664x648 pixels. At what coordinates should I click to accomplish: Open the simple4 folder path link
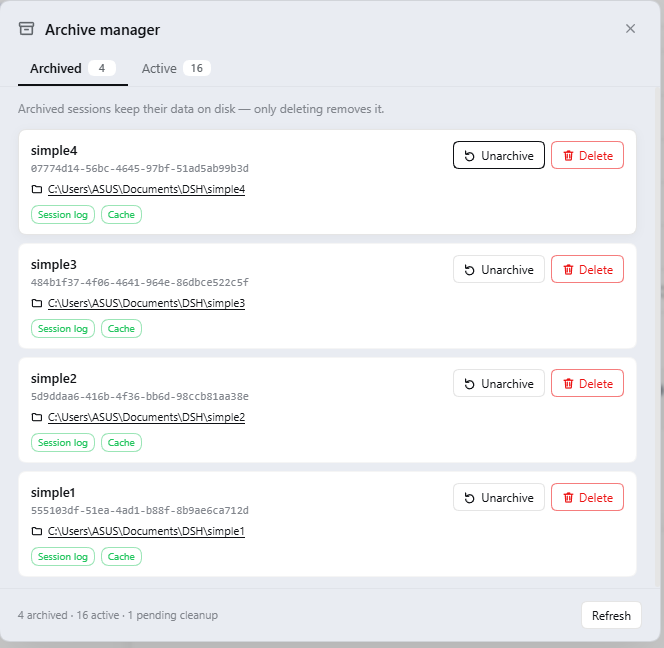pyautogui.click(x=146, y=189)
